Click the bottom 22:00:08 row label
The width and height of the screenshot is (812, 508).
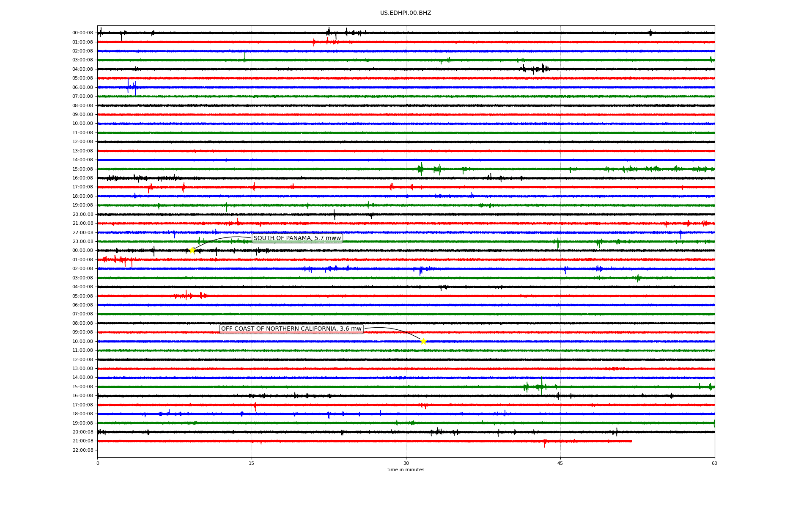coord(82,450)
